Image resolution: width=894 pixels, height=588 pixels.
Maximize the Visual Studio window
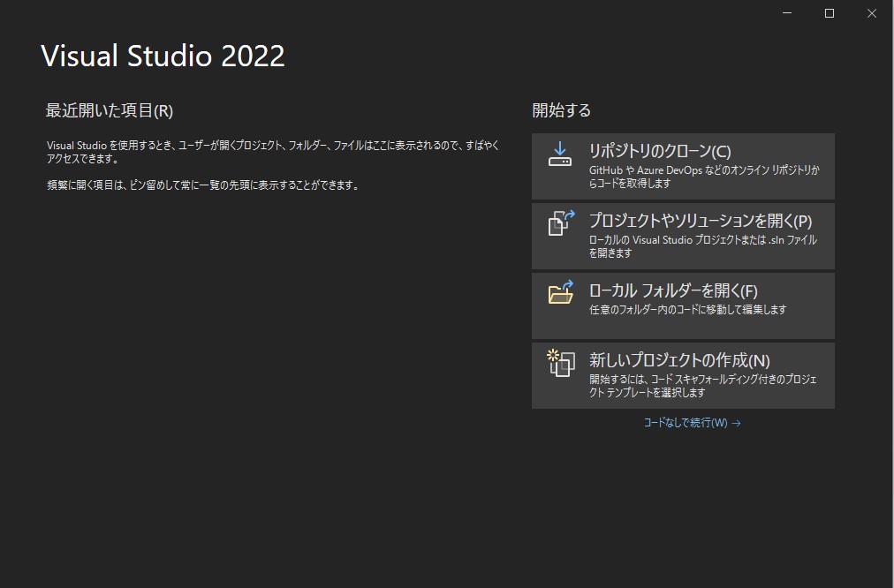pos(830,13)
